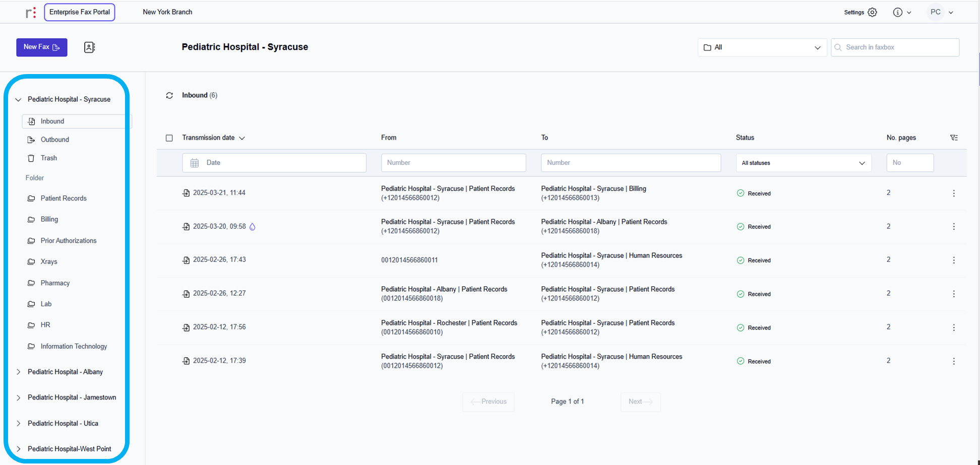Click the Enterprise Fax Portal button
This screenshot has width=980, height=465.
[x=80, y=12]
